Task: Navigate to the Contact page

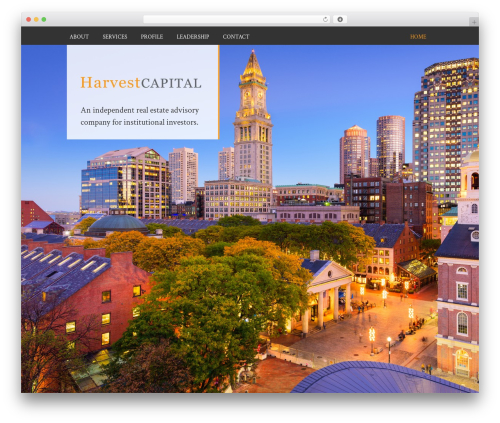Action: point(236,37)
